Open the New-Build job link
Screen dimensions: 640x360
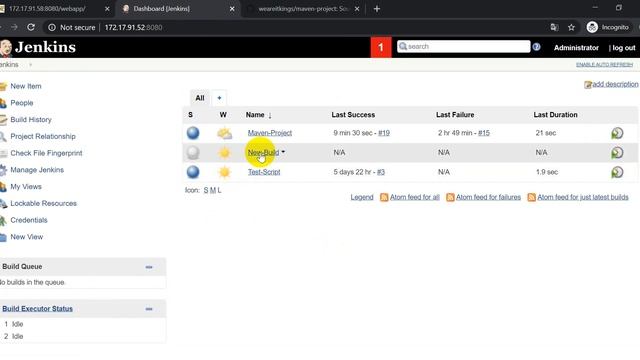tap(263, 153)
